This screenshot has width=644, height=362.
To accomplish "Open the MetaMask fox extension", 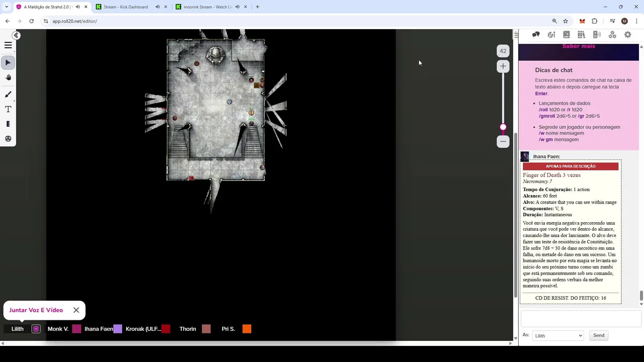I will (582, 21).
